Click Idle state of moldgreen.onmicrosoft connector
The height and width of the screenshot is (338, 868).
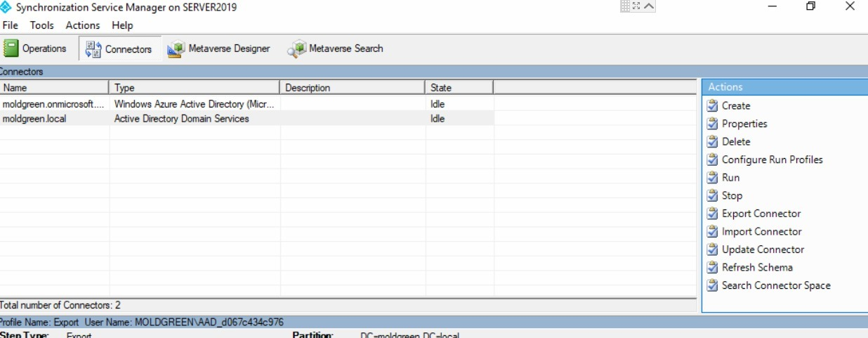click(x=438, y=104)
